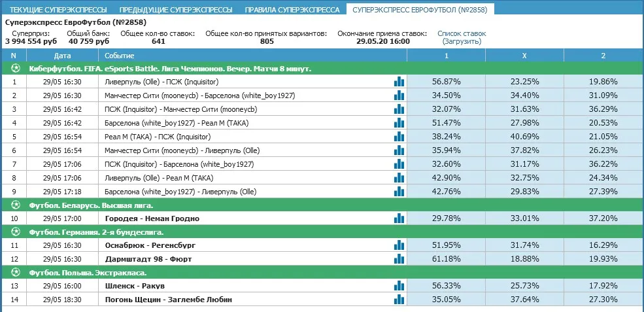Screen dimensions: 644x312
Task: Select 36.29% cell for ПСЖ - Манчестер Сити
Action: point(603,109)
